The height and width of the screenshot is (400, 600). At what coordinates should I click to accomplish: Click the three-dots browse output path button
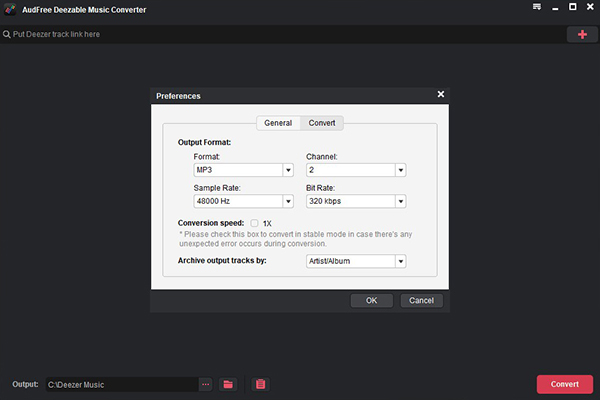(205, 384)
